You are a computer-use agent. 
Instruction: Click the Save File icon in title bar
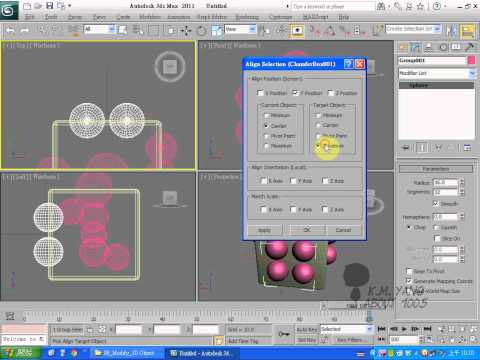pyautogui.click(x=49, y=6)
